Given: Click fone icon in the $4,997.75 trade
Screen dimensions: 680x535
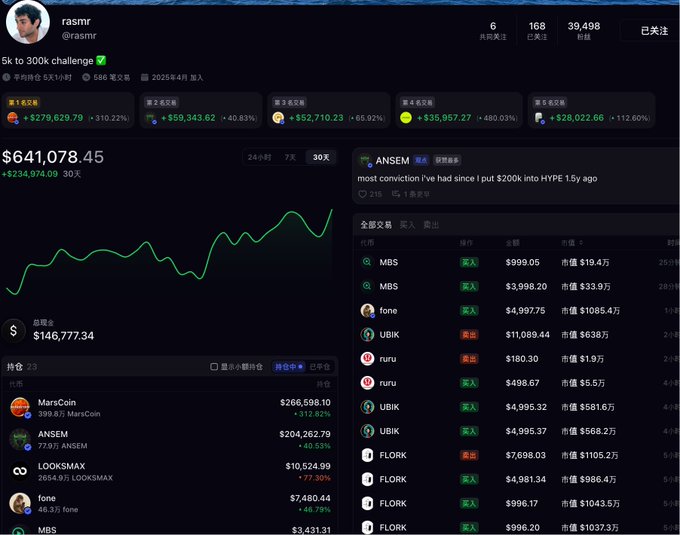Looking at the screenshot, I should pos(367,310).
